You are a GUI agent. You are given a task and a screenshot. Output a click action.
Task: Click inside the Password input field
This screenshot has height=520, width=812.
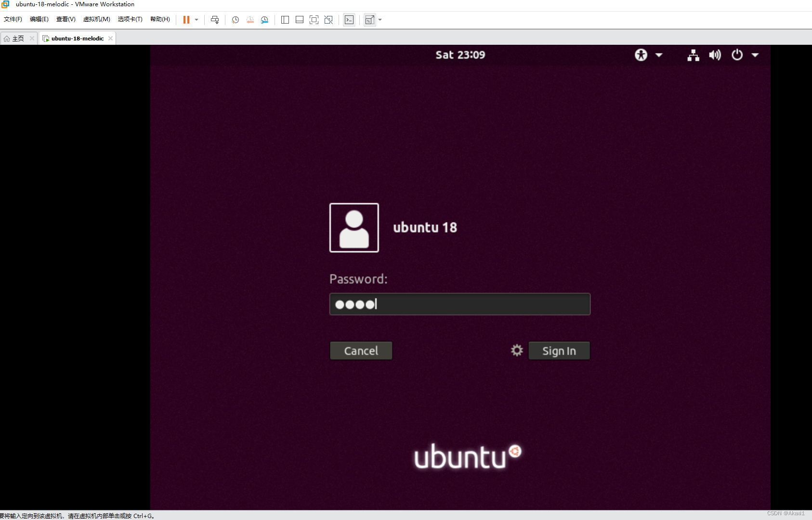coord(459,304)
